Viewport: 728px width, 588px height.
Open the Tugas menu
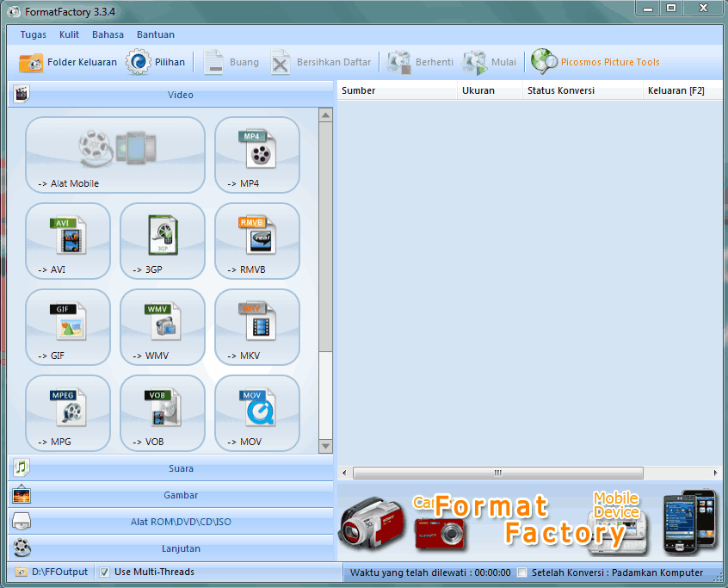(33, 34)
